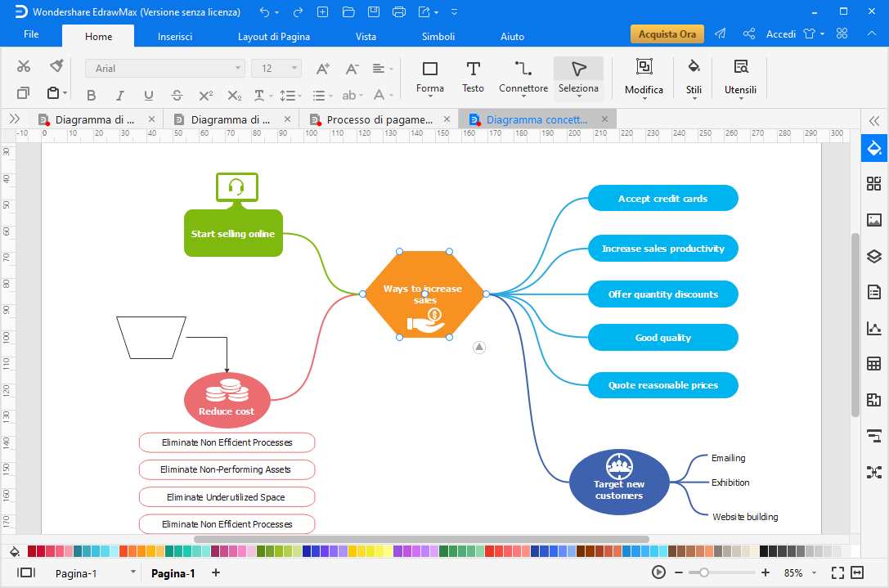Open the Inserisci ribbon tab

[x=175, y=36]
